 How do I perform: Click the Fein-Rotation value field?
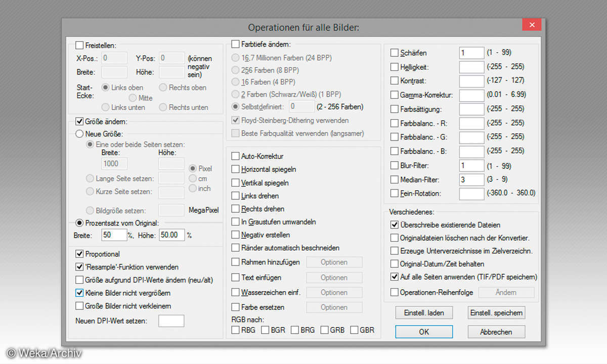(x=471, y=193)
